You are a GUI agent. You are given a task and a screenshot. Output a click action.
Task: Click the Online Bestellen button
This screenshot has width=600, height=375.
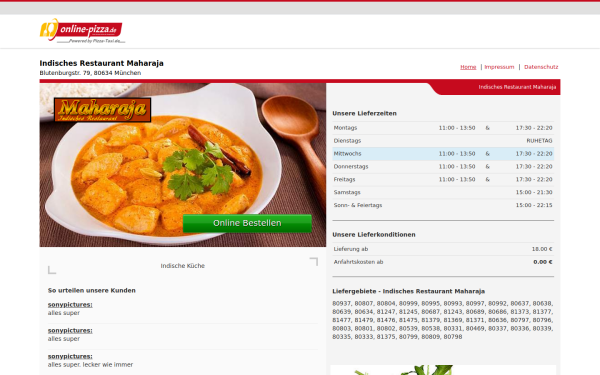247,223
